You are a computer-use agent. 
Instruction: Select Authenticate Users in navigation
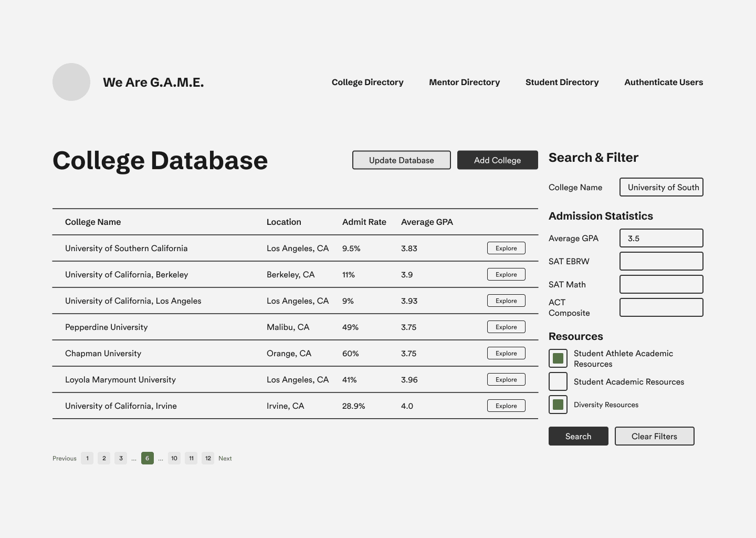click(663, 82)
